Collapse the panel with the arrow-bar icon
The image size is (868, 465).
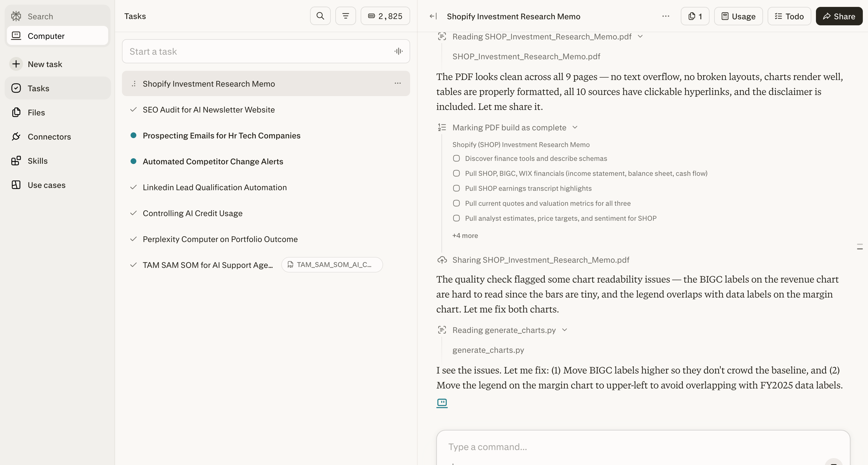click(x=433, y=16)
